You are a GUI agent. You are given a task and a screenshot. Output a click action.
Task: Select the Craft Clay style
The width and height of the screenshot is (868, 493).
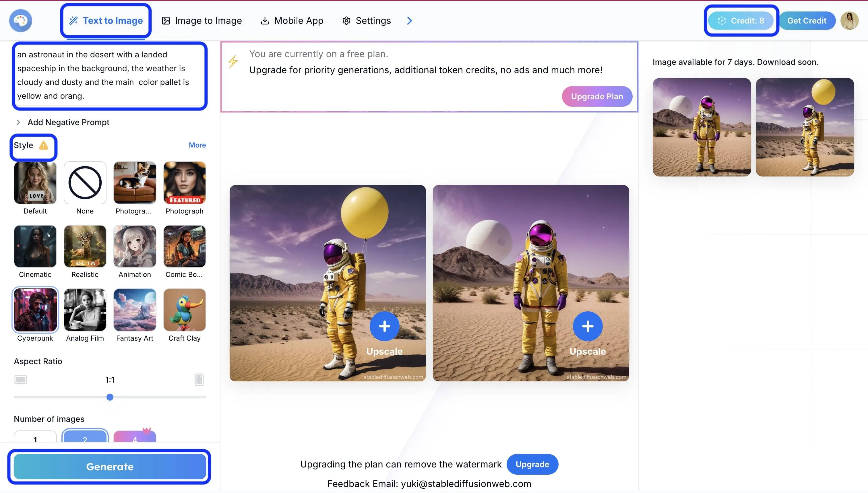[x=185, y=310]
